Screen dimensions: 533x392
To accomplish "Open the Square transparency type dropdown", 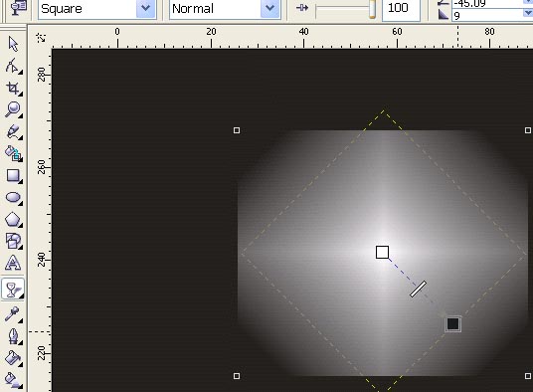I will click(145, 8).
